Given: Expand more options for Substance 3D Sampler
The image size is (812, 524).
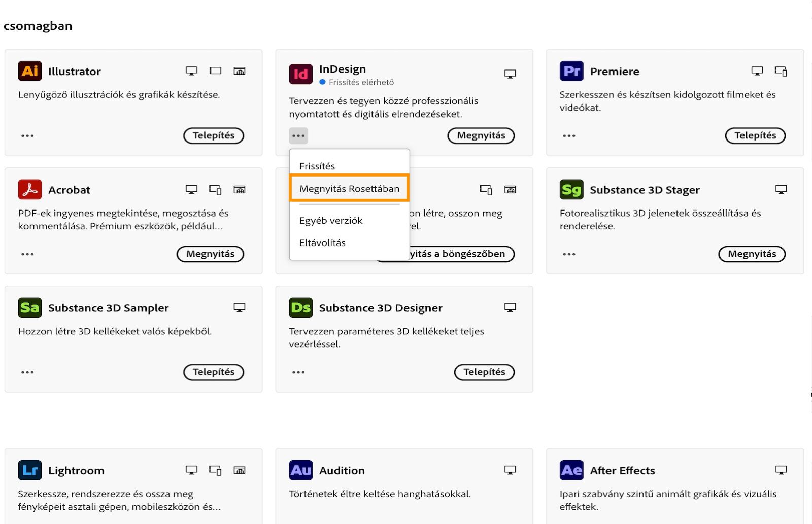Looking at the screenshot, I should pos(27,372).
